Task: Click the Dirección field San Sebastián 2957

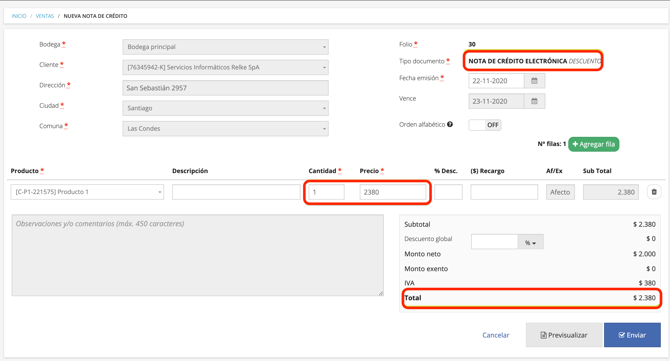Action: 226,88
